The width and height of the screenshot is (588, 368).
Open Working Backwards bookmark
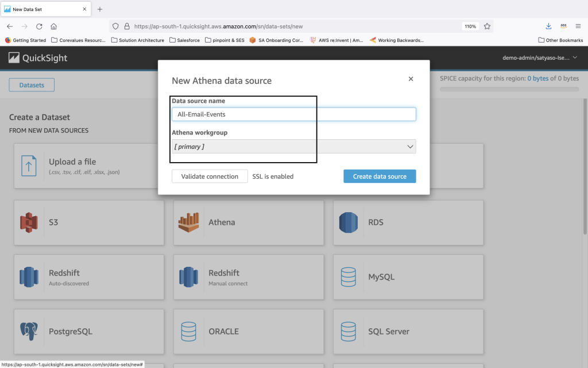tap(396, 40)
